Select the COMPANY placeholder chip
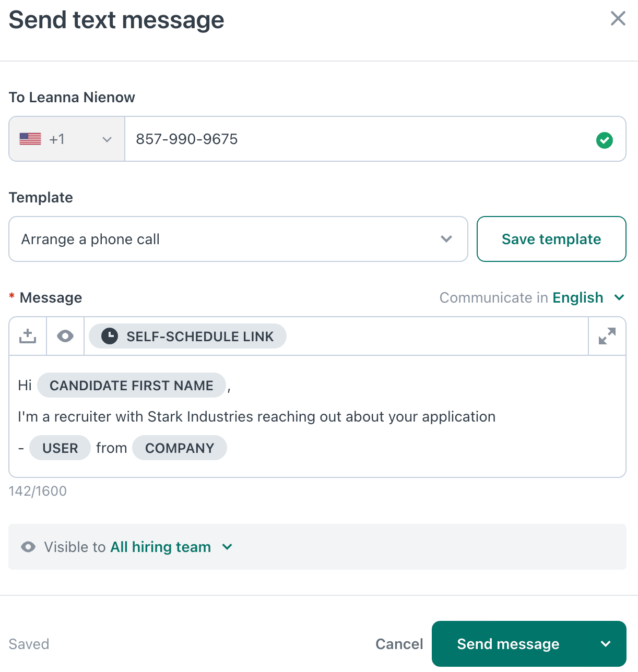638x672 pixels. (x=180, y=448)
